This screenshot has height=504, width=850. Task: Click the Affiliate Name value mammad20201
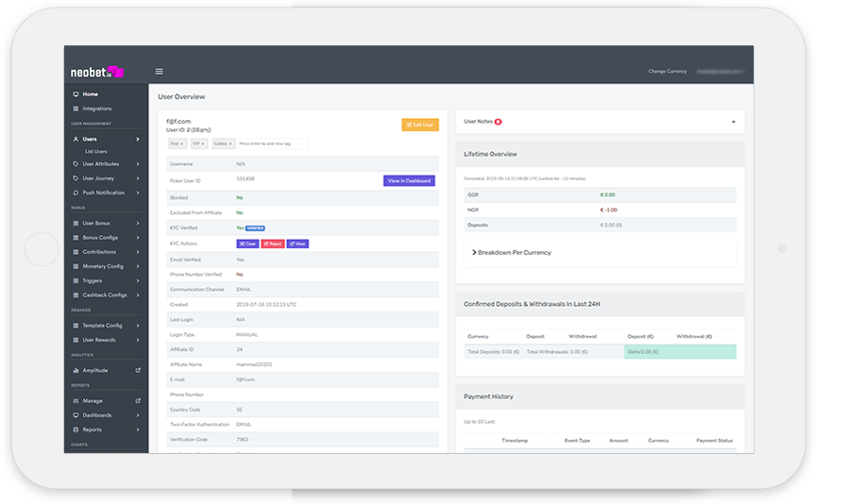click(x=254, y=364)
